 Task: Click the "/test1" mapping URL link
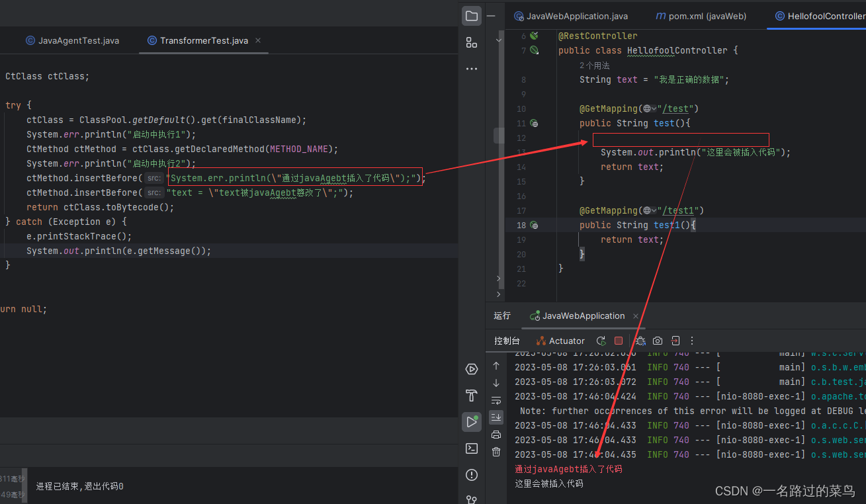click(x=678, y=210)
